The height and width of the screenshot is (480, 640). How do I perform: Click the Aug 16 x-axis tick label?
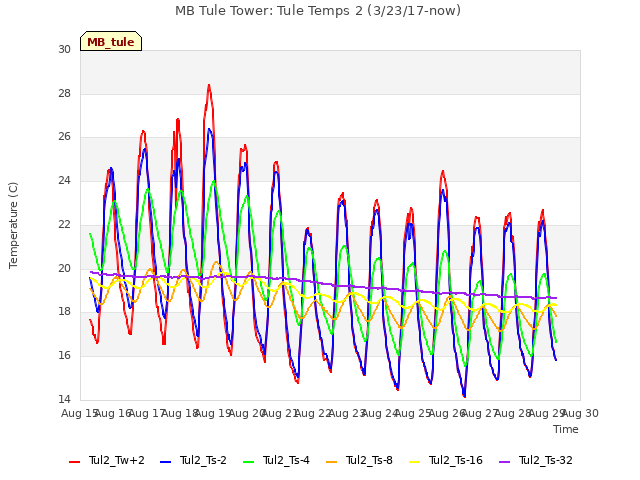click(x=113, y=413)
